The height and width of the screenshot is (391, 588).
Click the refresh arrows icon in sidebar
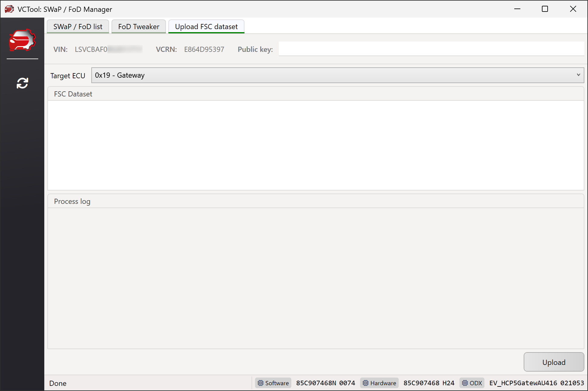(22, 83)
